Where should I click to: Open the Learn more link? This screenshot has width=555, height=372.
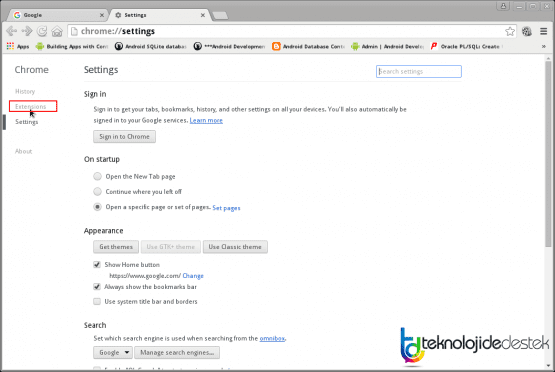tap(206, 120)
